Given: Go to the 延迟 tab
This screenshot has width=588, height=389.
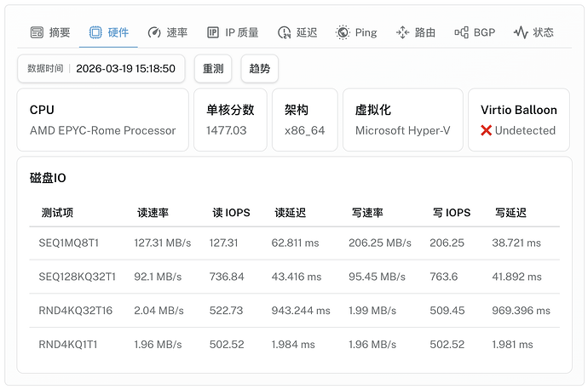Looking at the screenshot, I should pyautogui.click(x=297, y=32).
